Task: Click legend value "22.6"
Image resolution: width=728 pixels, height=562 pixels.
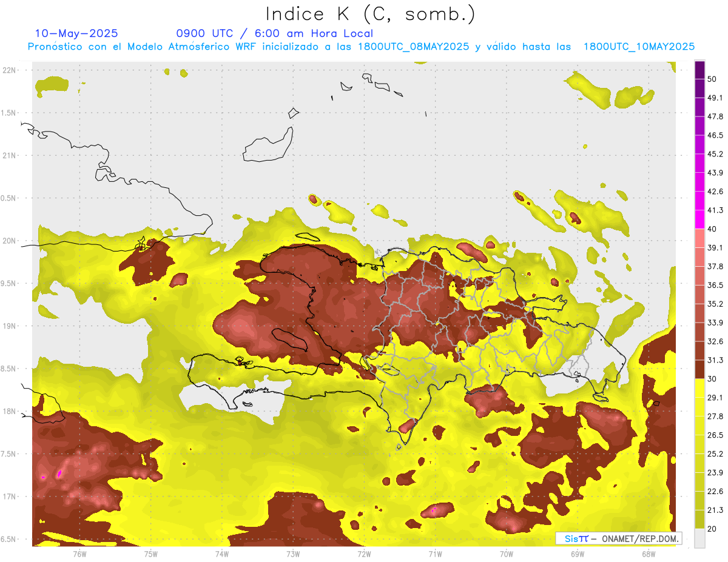Action: (x=715, y=491)
